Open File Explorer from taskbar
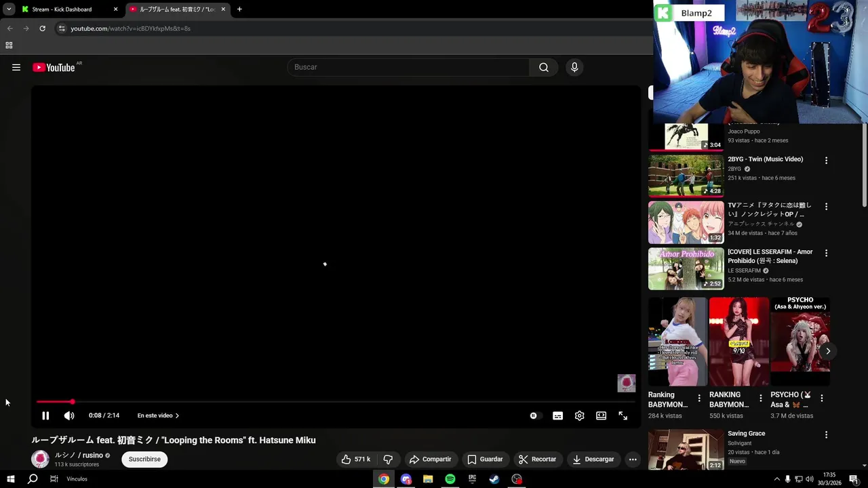The height and width of the screenshot is (488, 868). [428, 479]
